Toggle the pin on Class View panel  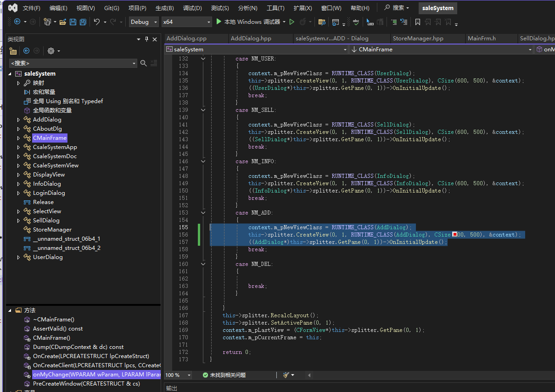[146, 39]
